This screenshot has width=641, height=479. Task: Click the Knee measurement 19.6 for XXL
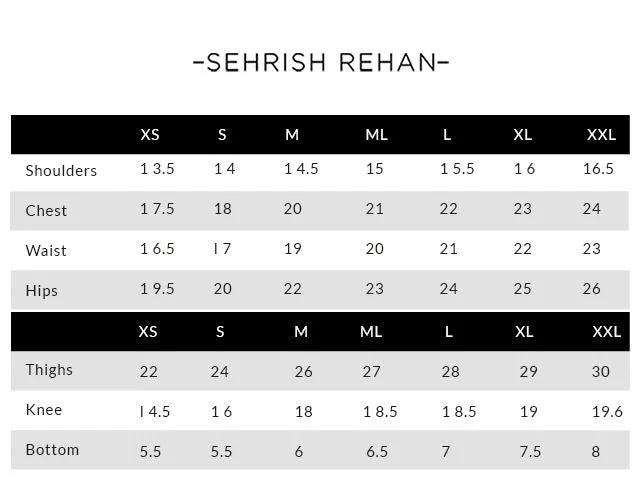(x=607, y=411)
